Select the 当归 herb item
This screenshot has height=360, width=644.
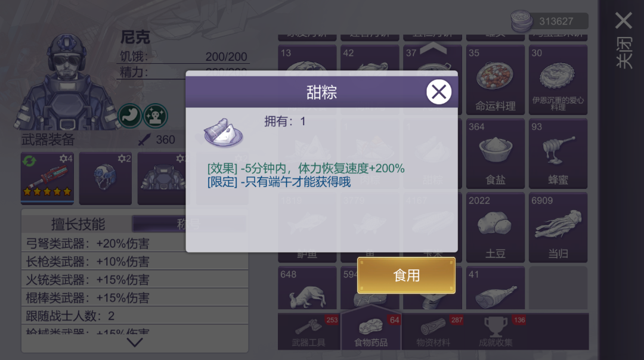coord(558,228)
